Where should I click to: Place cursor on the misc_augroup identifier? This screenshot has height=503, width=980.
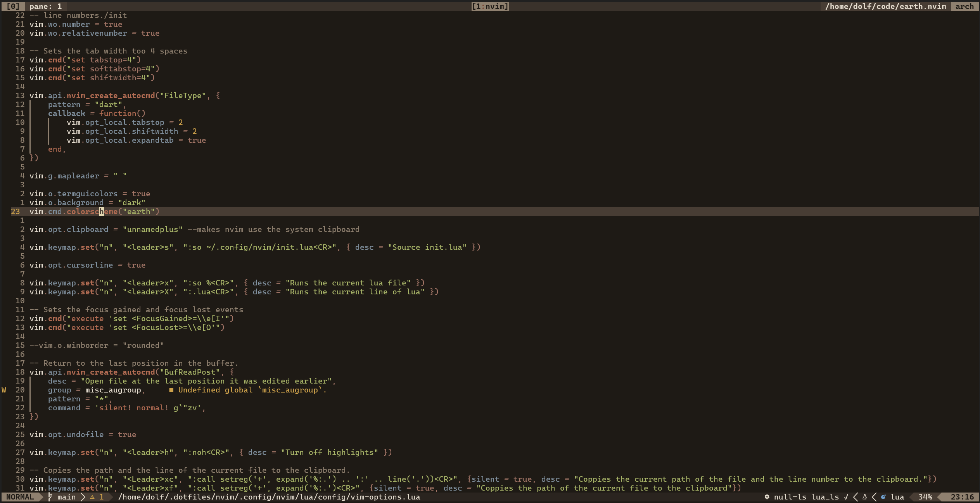point(113,390)
